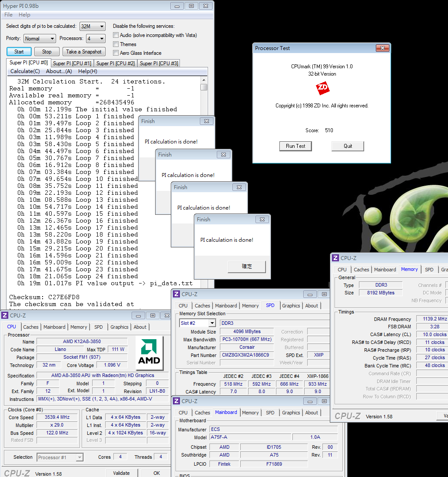Open the digits of pi dropdown showing 32M

pos(93,27)
